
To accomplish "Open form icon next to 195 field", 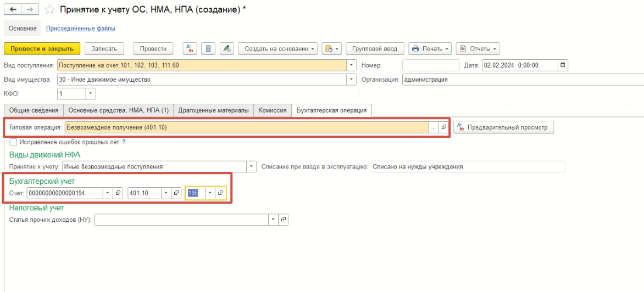I will point(220,193).
